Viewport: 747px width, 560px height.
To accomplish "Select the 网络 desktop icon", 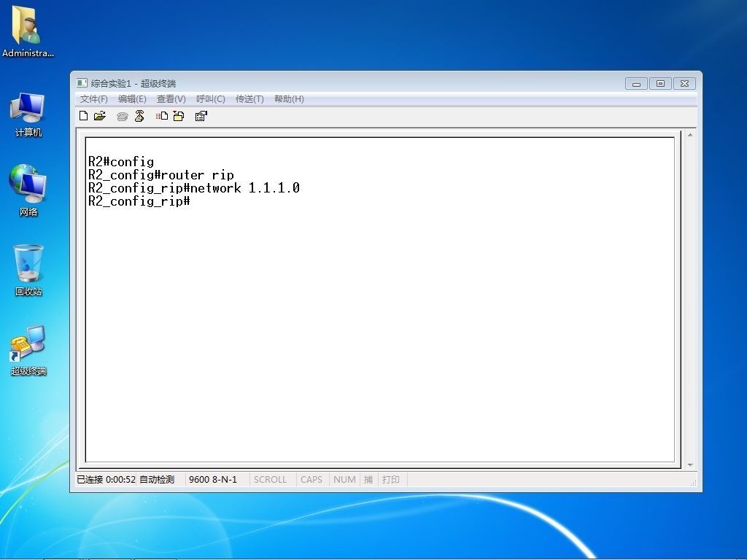I will click(28, 190).
